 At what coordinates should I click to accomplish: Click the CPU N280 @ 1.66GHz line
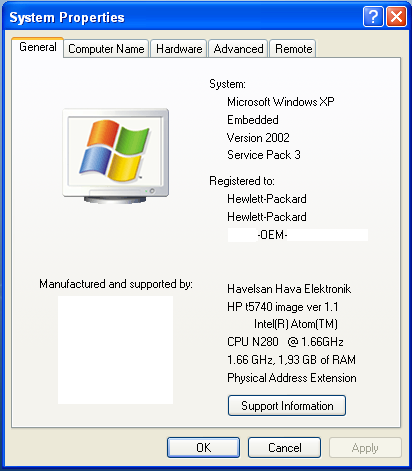pyautogui.click(x=285, y=342)
